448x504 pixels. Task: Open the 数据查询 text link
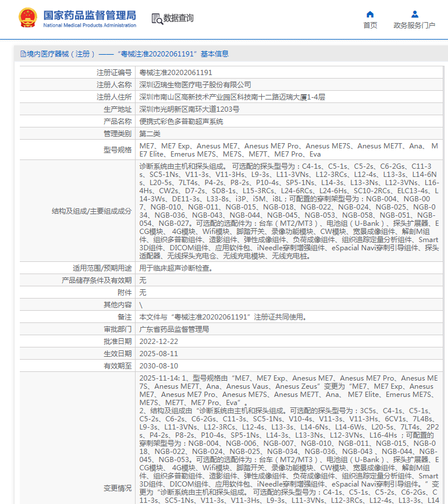[179, 19]
